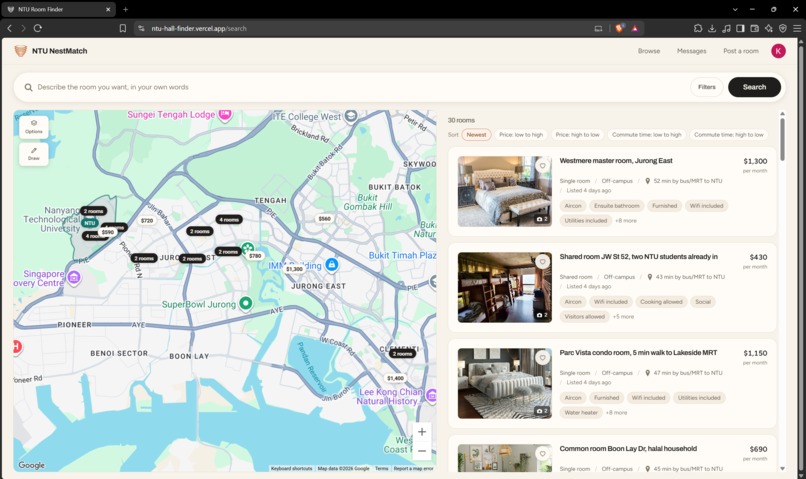Click the SuperBowl Jurong map pin
The height and width of the screenshot is (479, 806).
pos(246,303)
